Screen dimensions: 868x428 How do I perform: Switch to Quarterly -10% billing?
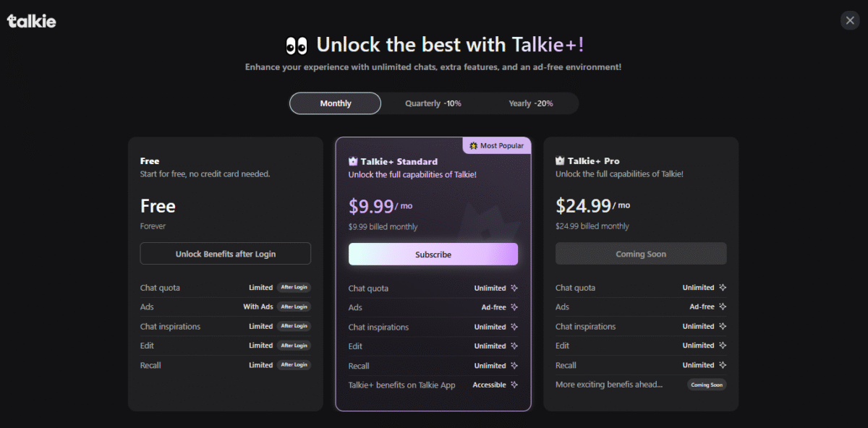pos(433,103)
